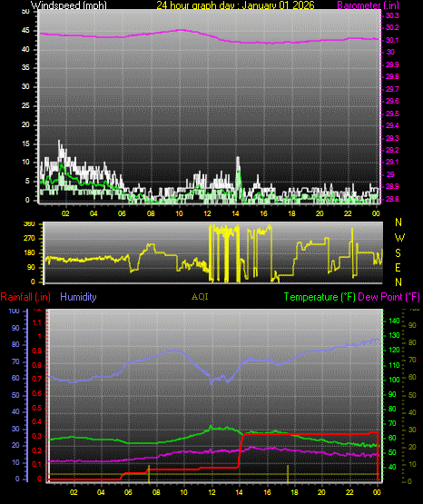Click the 06 hour label under the rainfall chart

(128, 492)
